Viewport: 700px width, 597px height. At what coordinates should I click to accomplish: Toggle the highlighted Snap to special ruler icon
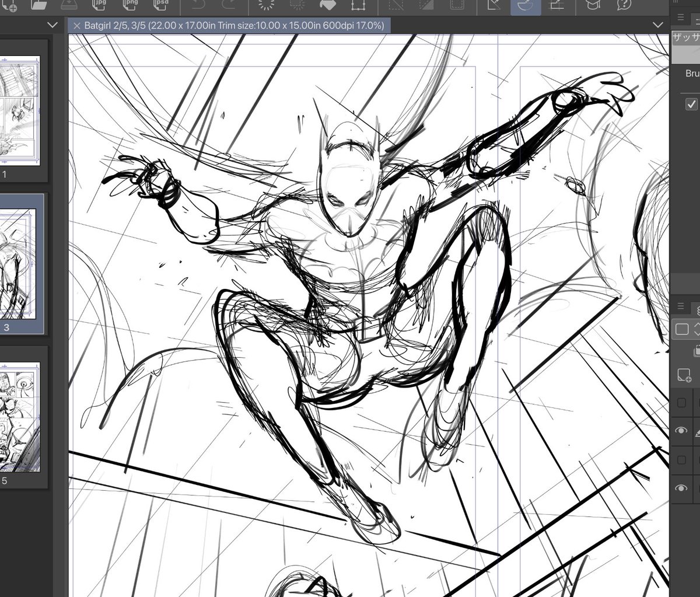526,7
